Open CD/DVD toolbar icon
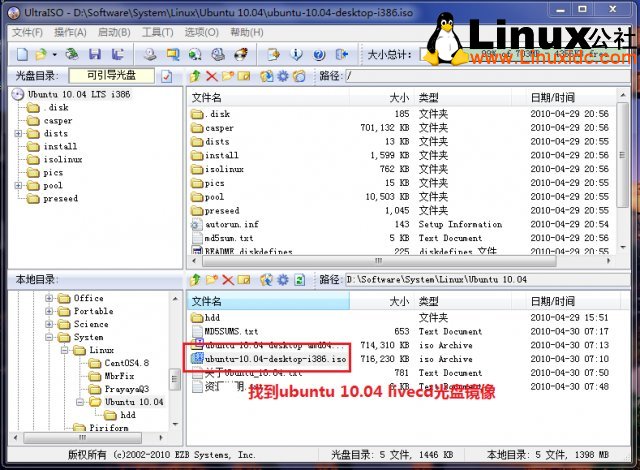640x470 pixels. (x=72, y=54)
